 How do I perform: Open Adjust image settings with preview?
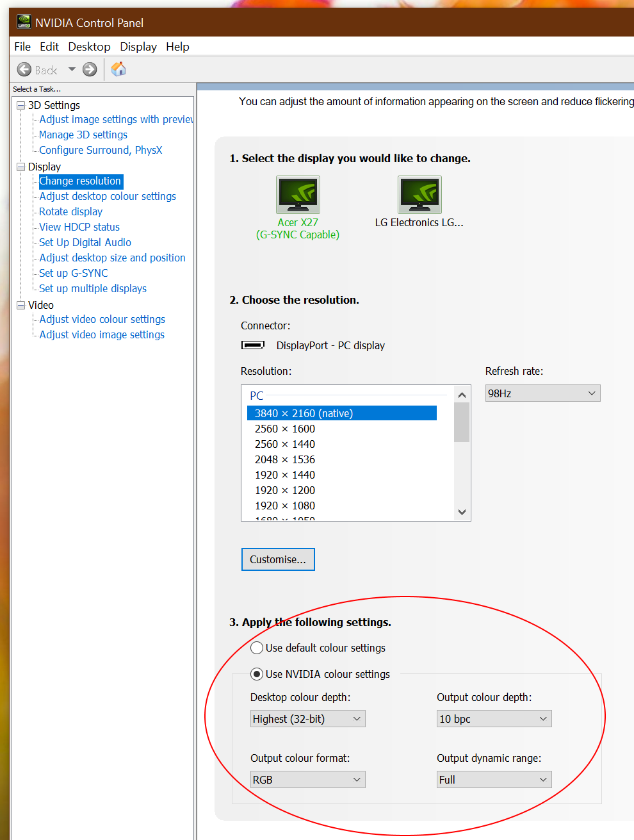pyautogui.click(x=116, y=119)
